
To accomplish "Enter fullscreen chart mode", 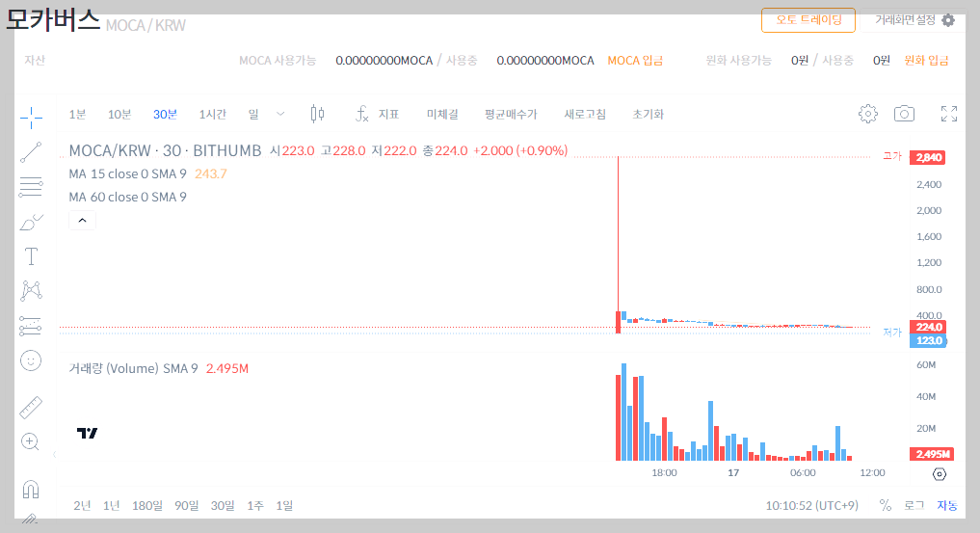I will click(x=949, y=114).
